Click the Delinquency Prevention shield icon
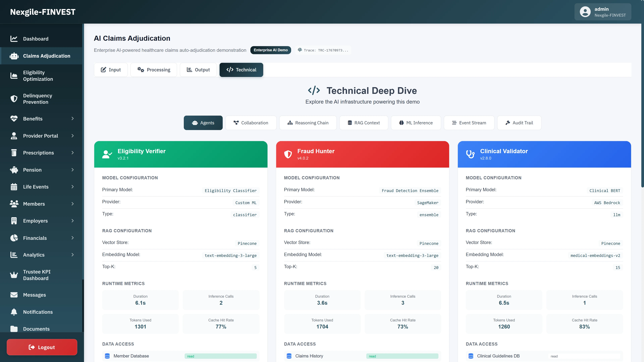The image size is (644, 362). [14, 99]
